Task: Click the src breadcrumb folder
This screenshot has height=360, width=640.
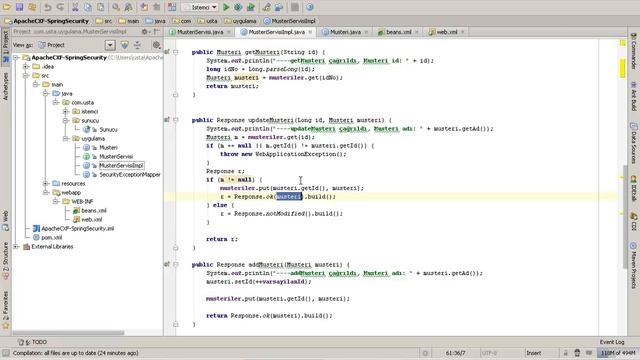Action: coord(104,21)
